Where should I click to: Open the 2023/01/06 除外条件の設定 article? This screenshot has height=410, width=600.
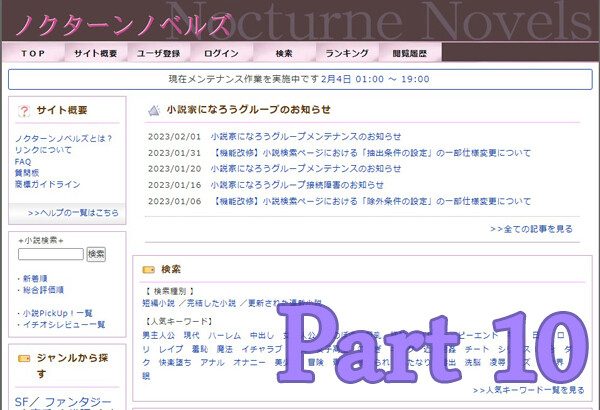point(371,201)
